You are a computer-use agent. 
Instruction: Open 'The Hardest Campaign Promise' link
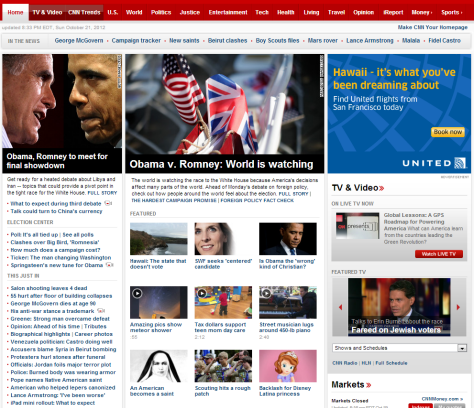pyautogui.click(x=174, y=201)
